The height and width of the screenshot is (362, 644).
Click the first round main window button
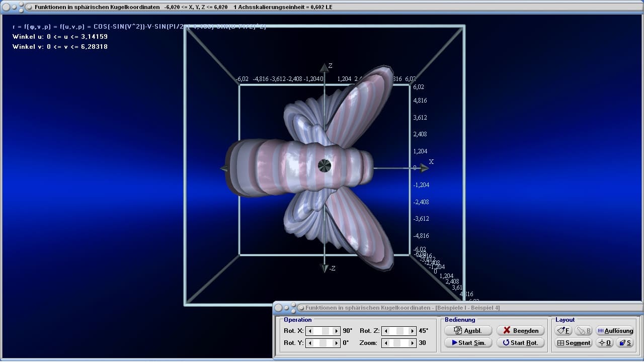click(x=6, y=7)
